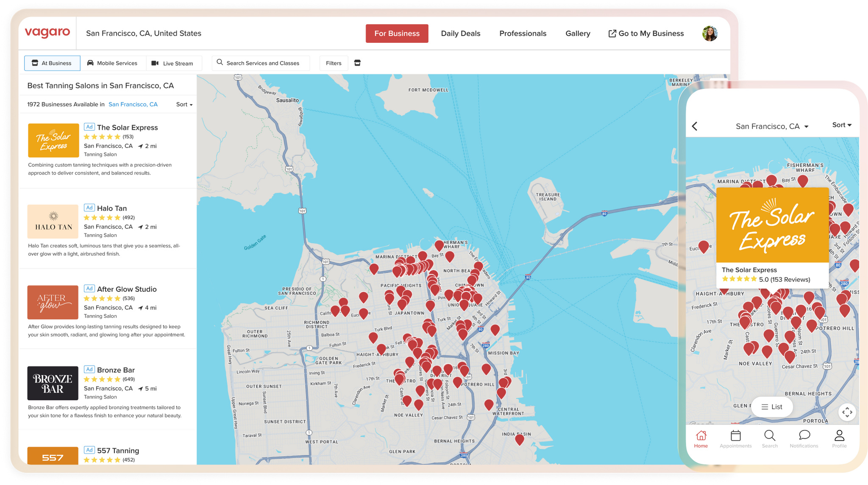Tap the List button on phone map
The image size is (868, 485).
[772, 407]
